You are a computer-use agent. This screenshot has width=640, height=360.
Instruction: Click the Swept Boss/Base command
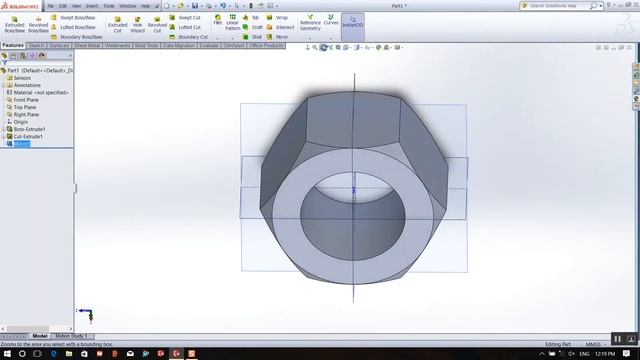[x=73, y=18]
